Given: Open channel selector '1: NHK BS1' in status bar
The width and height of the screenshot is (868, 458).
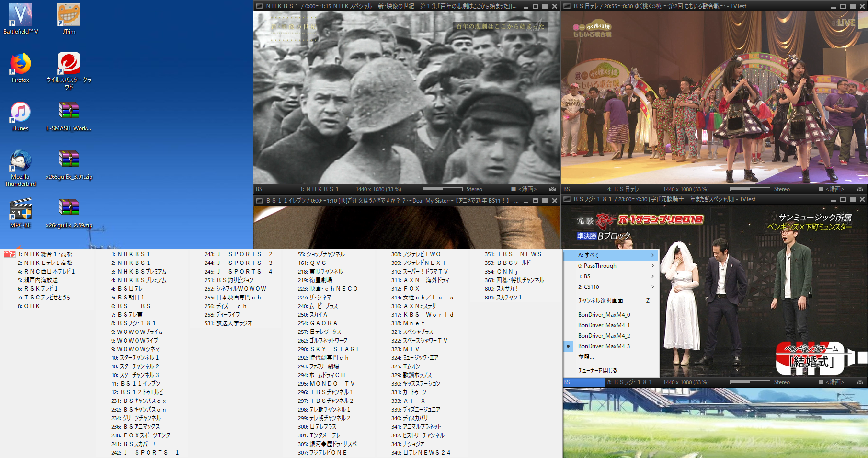Looking at the screenshot, I should (x=319, y=189).
